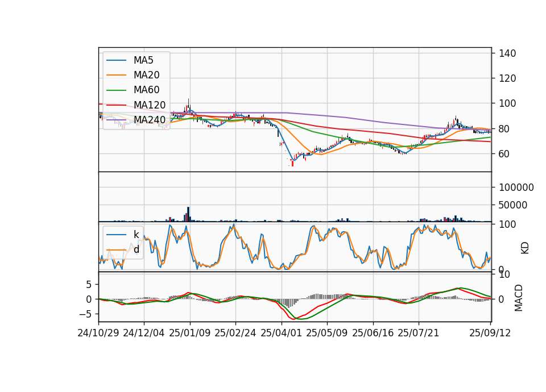This screenshot has width=546, height=392.
Task: Click the -5 MACD left axis label
Action: tap(85, 314)
